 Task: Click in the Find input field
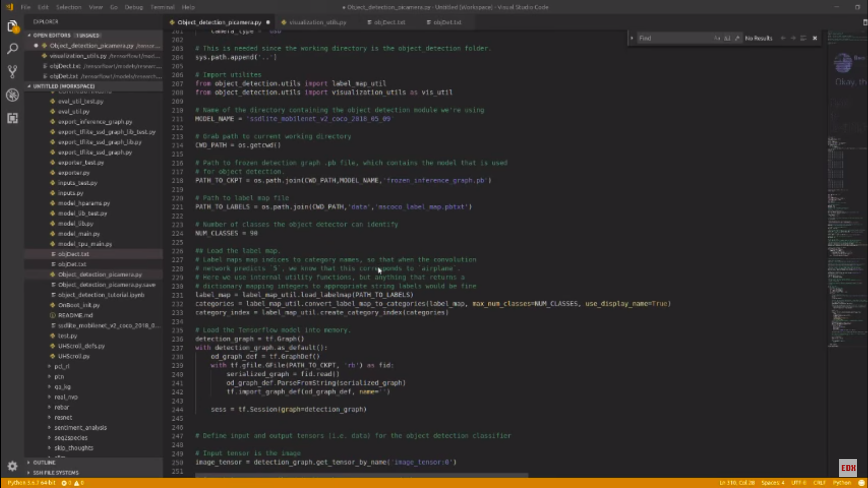674,38
